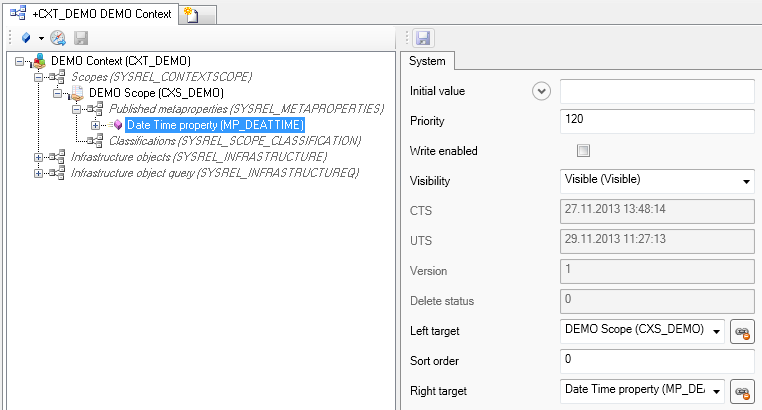Click the link button beside Right target
Image resolution: width=762 pixels, height=410 pixels.
pyautogui.click(x=742, y=392)
